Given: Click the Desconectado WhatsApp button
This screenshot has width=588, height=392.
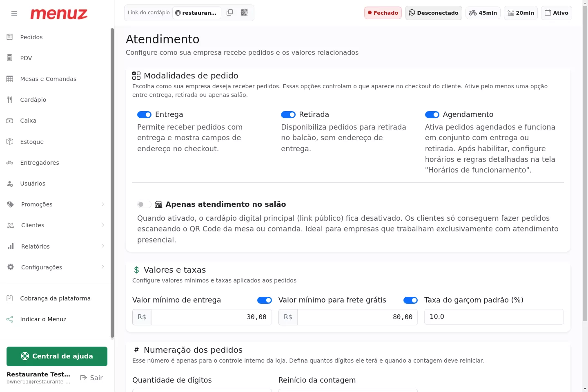Looking at the screenshot, I should pyautogui.click(x=434, y=13).
